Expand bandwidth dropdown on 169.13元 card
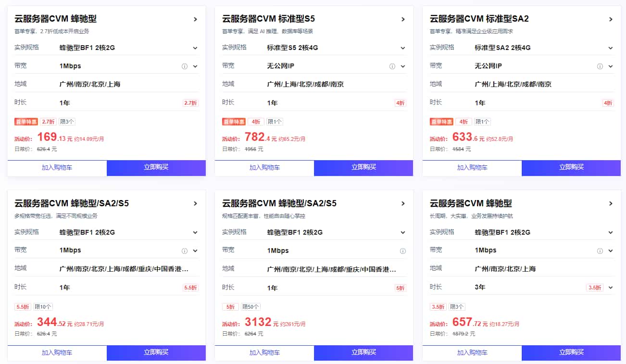The width and height of the screenshot is (626, 364). point(195,66)
